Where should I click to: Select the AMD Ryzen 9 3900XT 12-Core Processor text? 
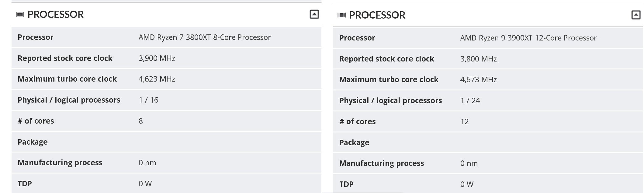tap(528, 38)
